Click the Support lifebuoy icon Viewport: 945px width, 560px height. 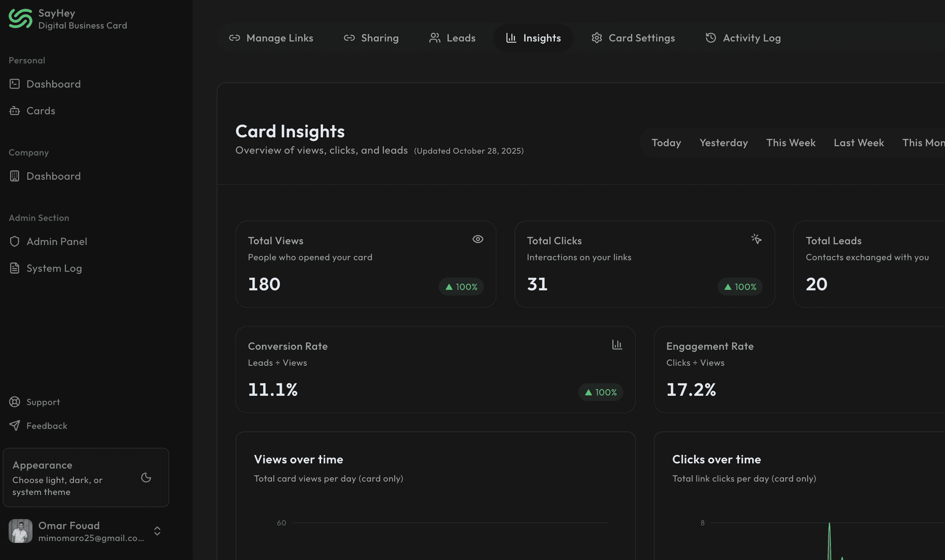(x=14, y=402)
